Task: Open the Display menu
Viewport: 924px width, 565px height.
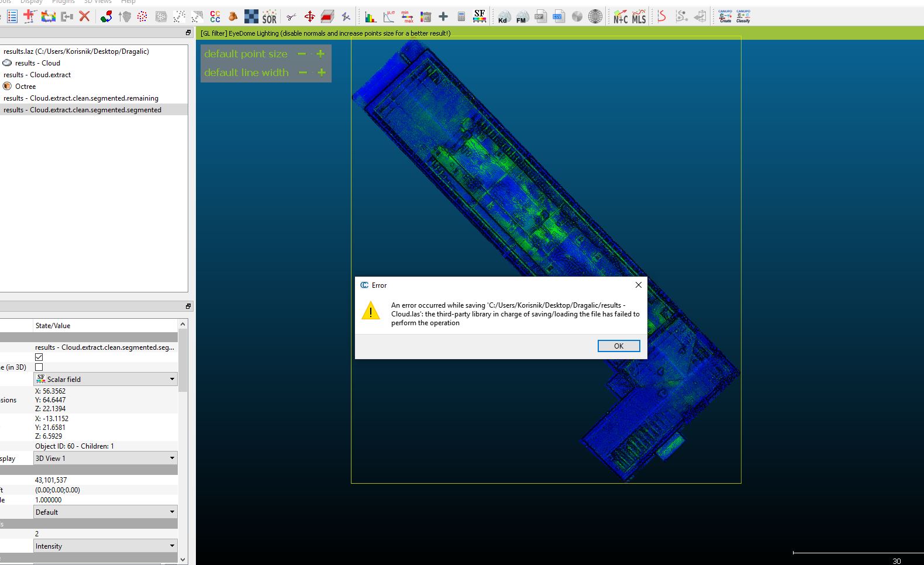Action: 32,2
